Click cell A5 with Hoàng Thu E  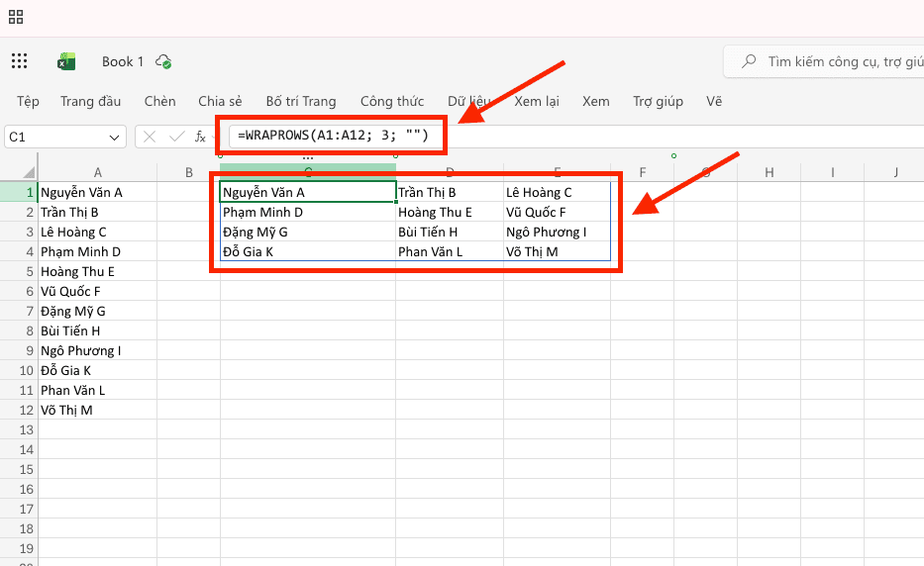[x=98, y=271]
